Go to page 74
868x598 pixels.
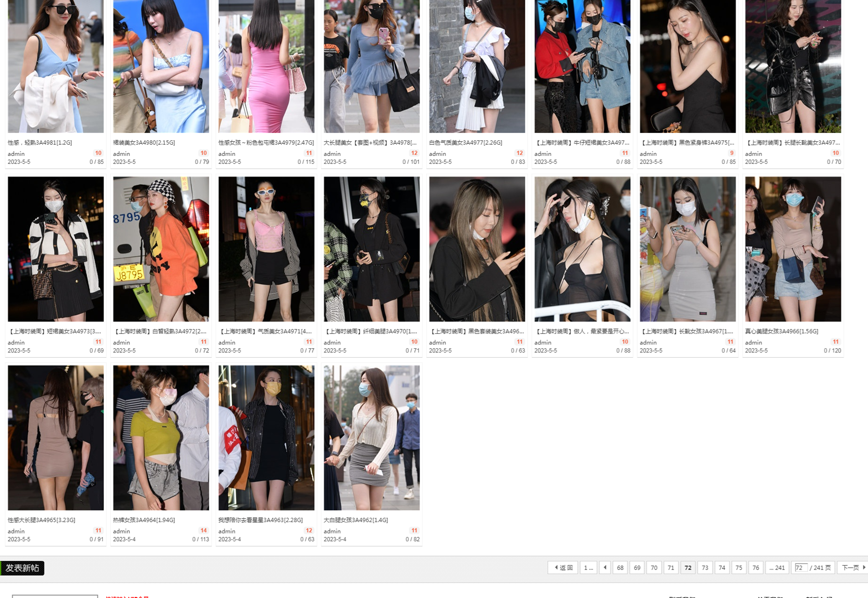click(x=722, y=568)
